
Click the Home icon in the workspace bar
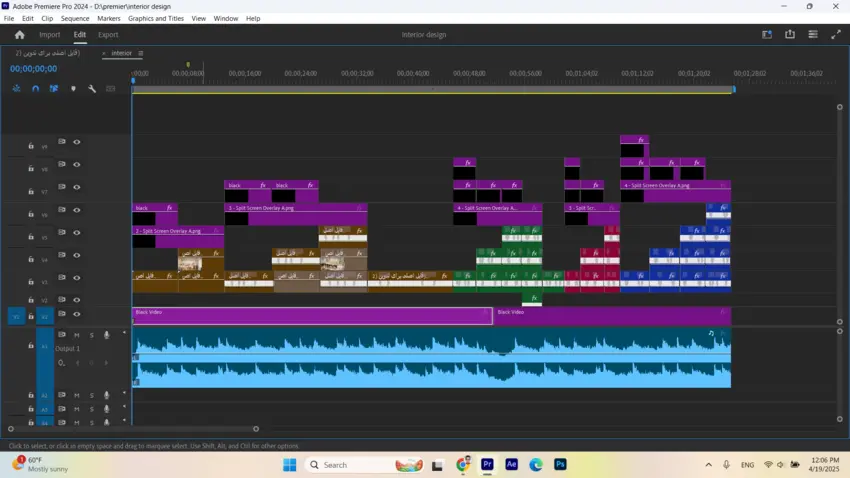tap(19, 35)
